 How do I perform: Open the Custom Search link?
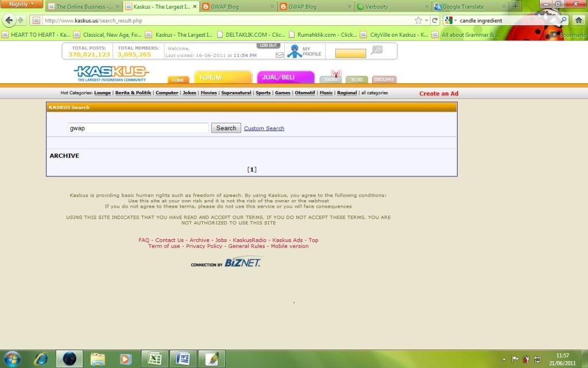click(x=264, y=128)
